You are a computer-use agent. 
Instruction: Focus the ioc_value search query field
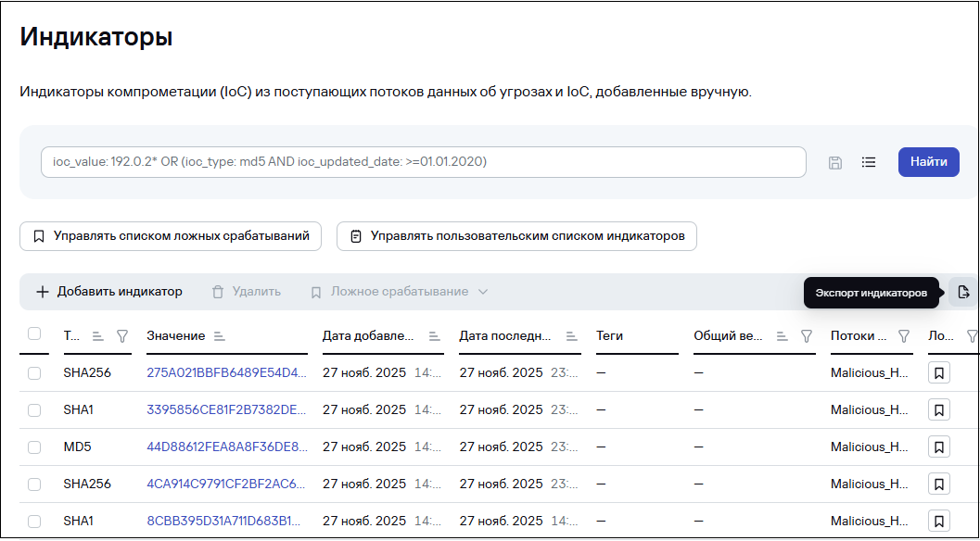point(423,162)
